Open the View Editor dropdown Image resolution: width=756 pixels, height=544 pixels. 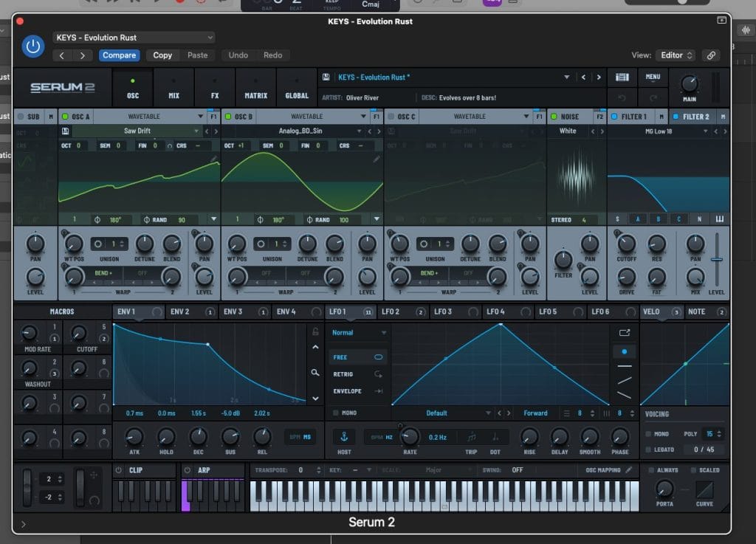coord(676,55)
